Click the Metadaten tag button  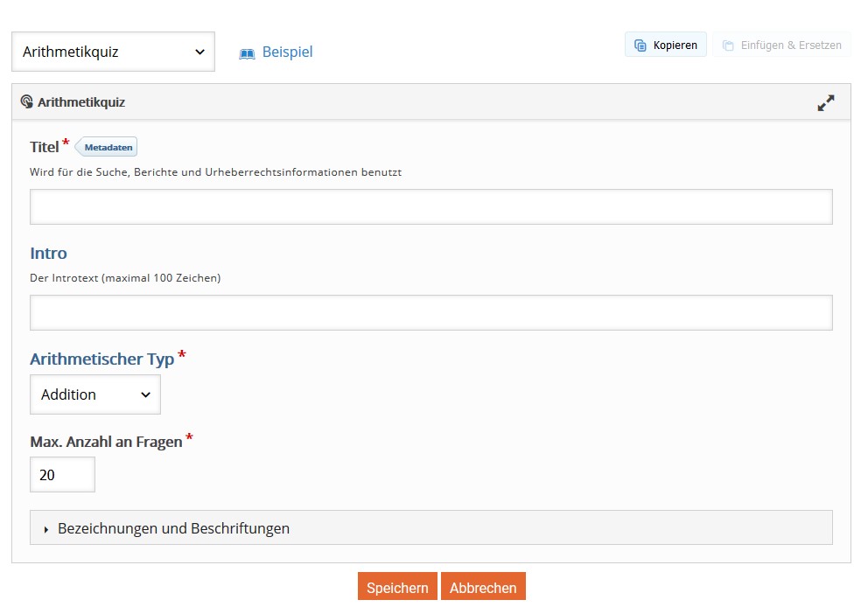(106, 147)
